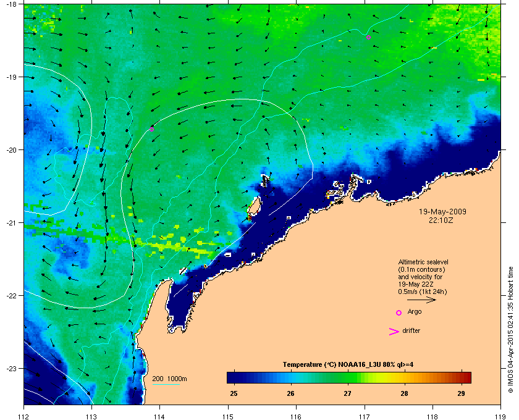Viewport: 519px width, 420px height.
Task: Click the longitude axis label 116
Action: pyautogui.click(x=296, y=417)
